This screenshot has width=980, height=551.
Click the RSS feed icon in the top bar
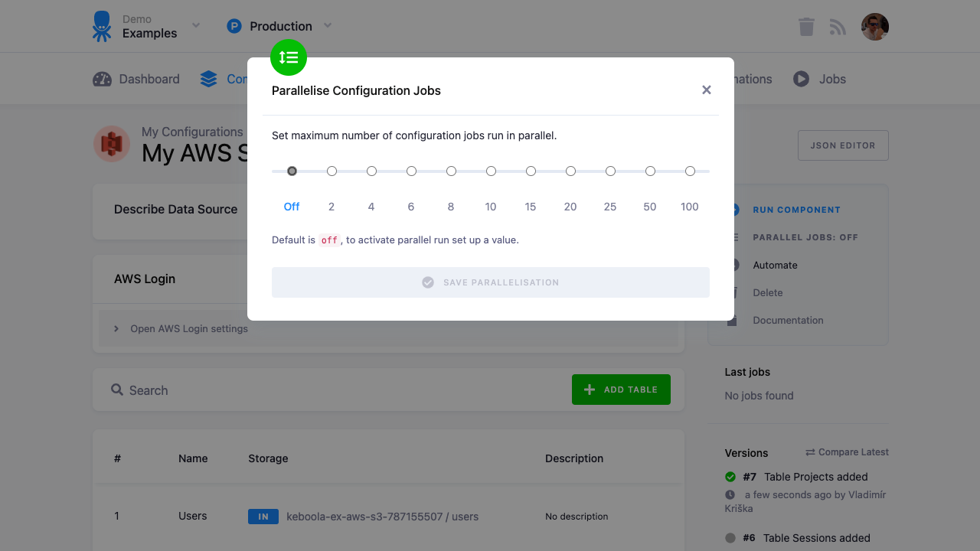[x=838, y=26]
